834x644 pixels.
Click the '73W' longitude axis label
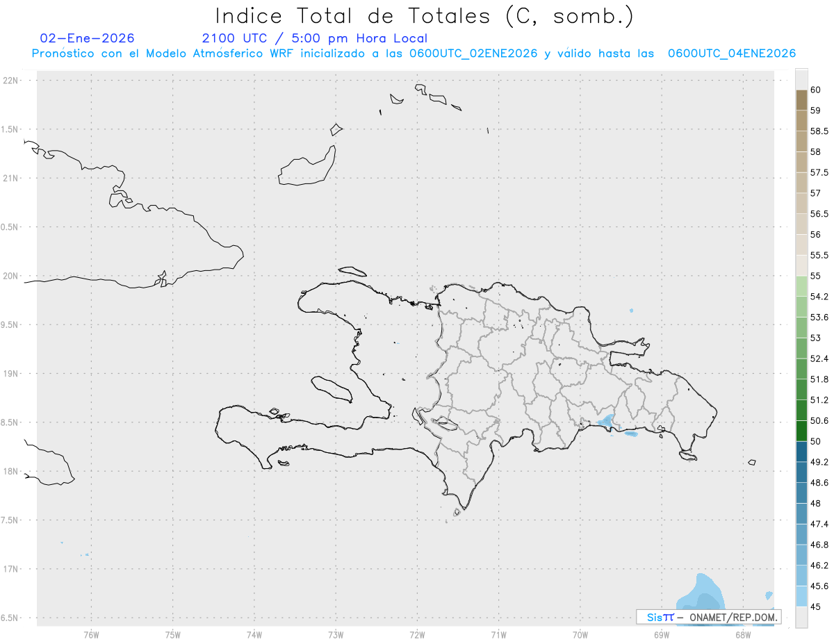(x=336, y=635)
